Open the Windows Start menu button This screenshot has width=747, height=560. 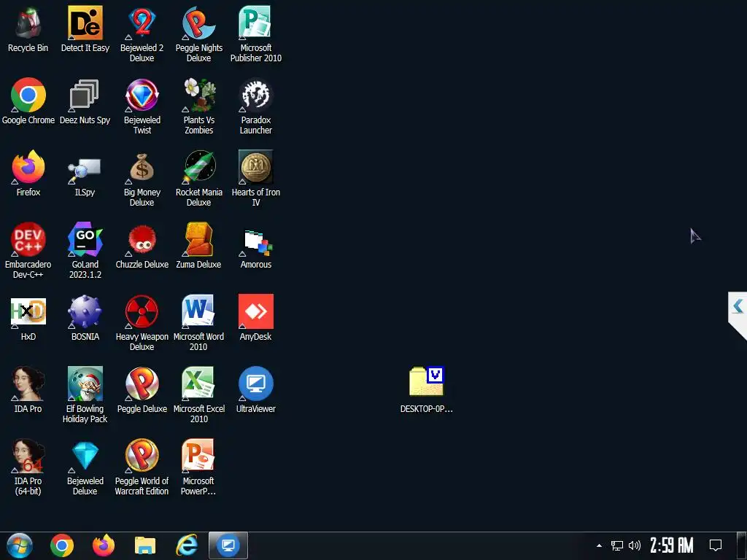pyautogui.click(x=19, y=545)
